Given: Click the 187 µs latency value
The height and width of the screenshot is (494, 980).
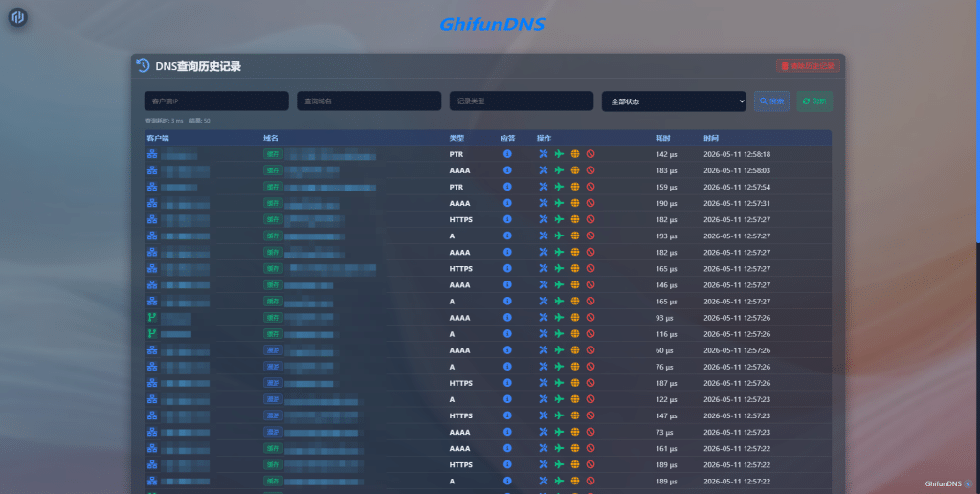Looking at the screenshot, I should click(x=666, y=383).
